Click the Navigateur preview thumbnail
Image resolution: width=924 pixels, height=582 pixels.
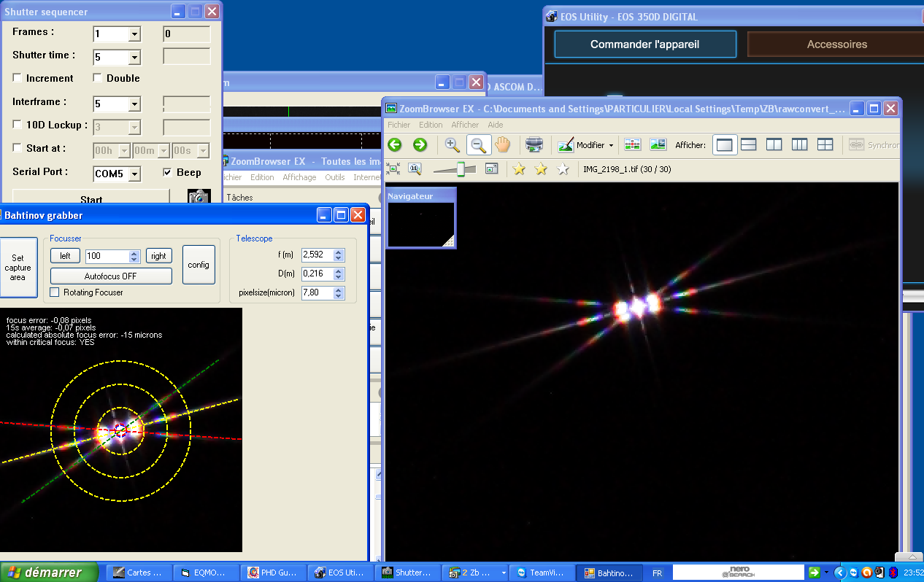(x=420, y=225)
